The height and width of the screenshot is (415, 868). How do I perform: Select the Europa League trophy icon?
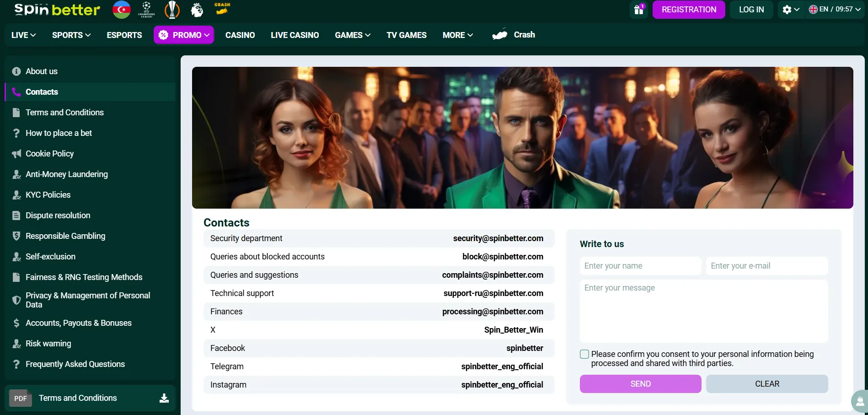coord(172,9)
